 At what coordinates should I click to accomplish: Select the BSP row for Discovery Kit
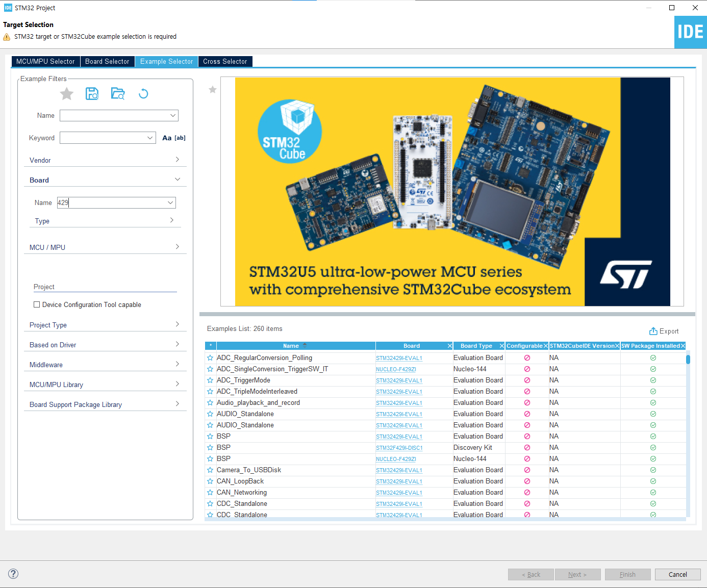(x=445, y=448)
